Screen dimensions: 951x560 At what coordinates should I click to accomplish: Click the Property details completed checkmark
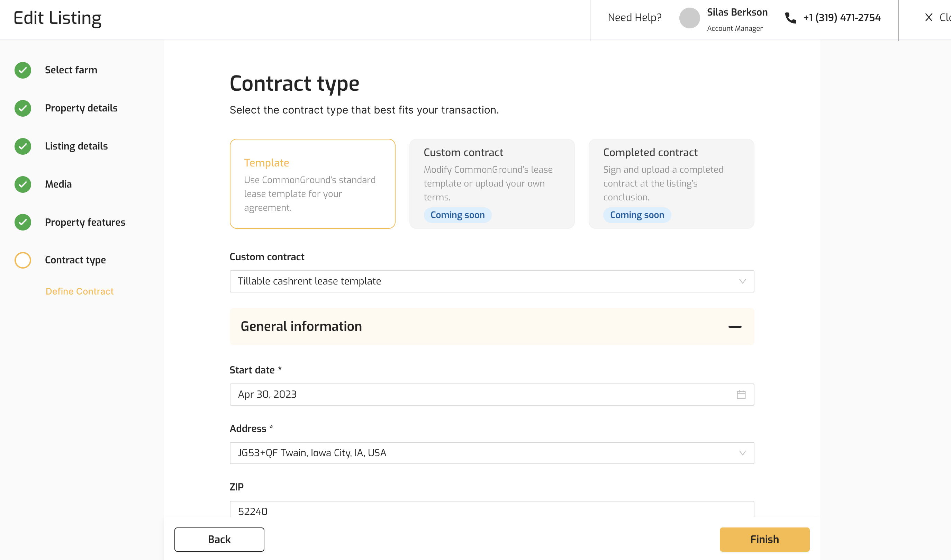[x=22, y=108]
